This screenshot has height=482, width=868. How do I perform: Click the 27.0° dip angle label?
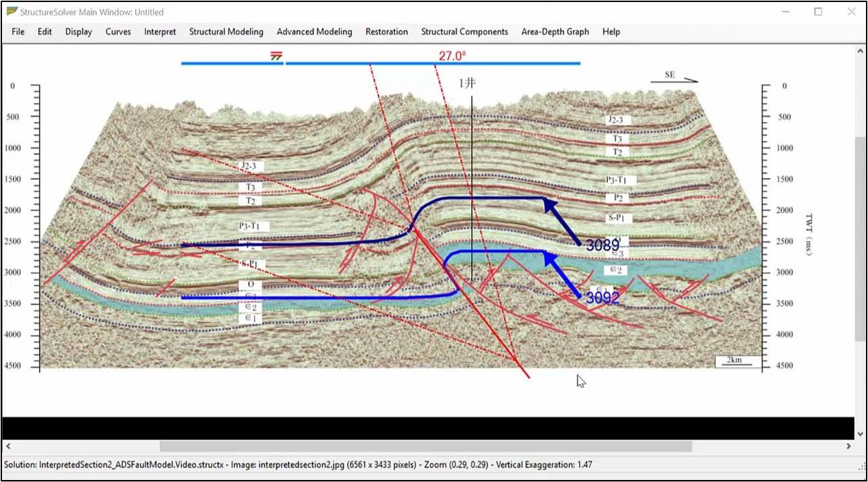pyautogui.click(x=452, y=56)
